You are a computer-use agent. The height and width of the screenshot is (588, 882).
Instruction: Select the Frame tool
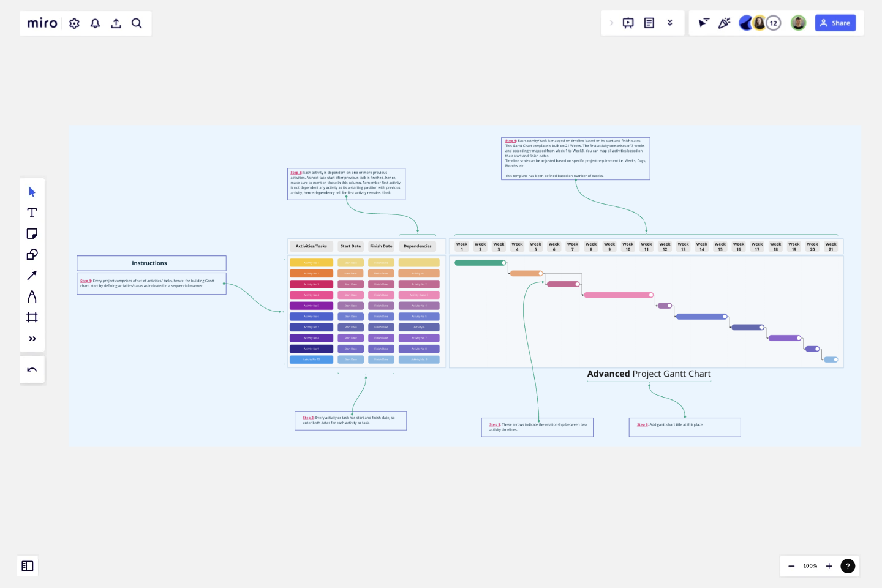click(x=32, y=317)
